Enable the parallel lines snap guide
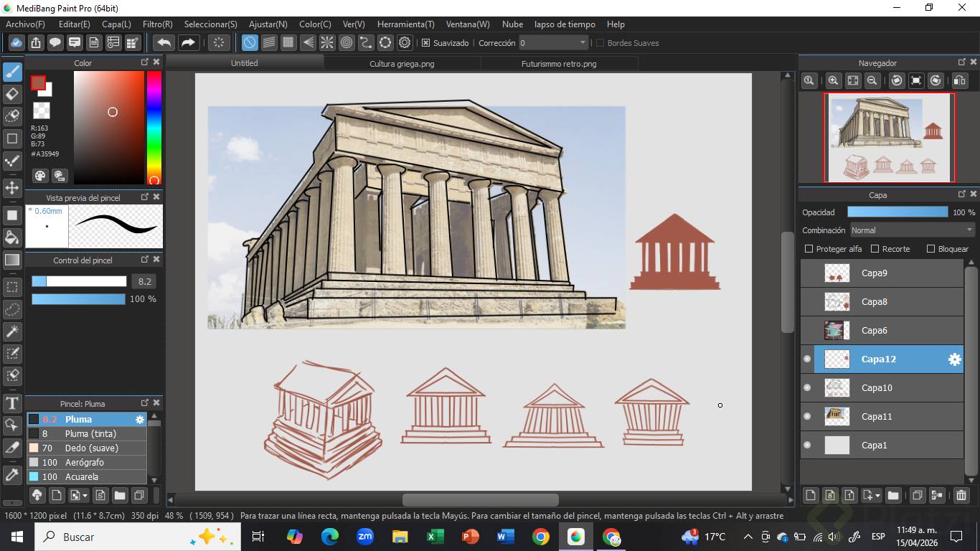 click(x=269, y=42)
